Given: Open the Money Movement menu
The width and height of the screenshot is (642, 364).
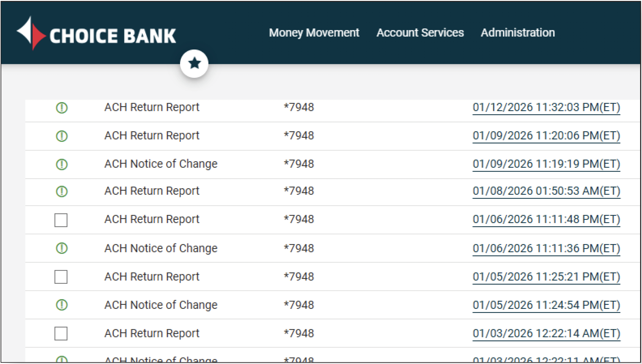Looking at the screenshot, I should [314, 33].
